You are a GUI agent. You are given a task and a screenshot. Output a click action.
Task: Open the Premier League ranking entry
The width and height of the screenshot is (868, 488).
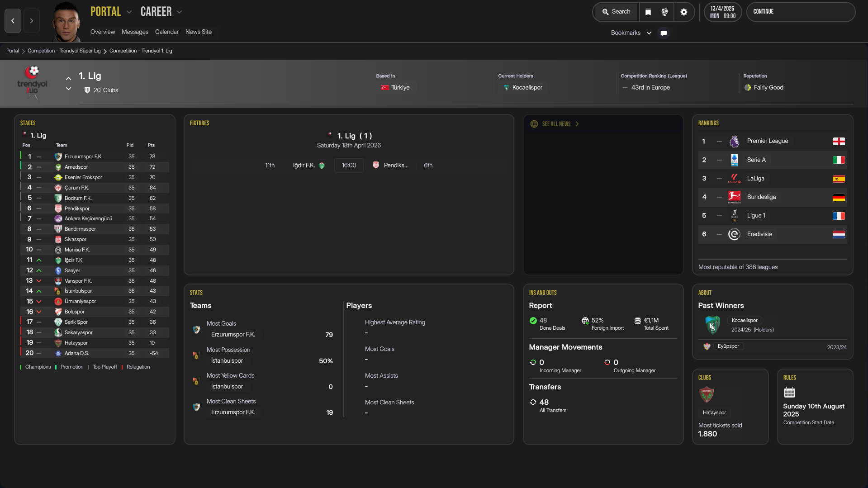(767, 141)
